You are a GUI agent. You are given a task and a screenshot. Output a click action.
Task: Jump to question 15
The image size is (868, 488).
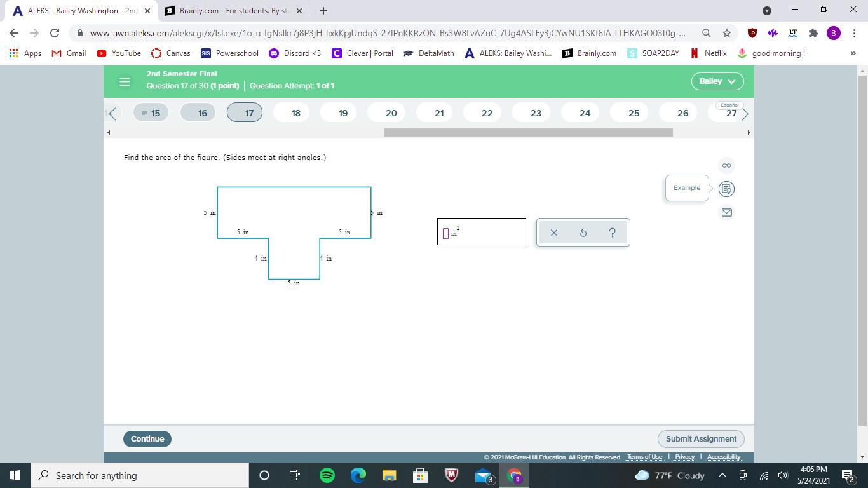coord(151,113)
